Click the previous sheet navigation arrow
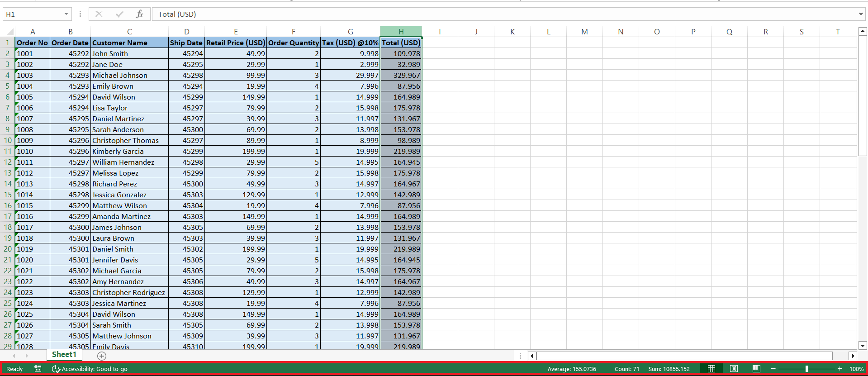The width and height of the screenshot is (868, 376). [14, 356]
